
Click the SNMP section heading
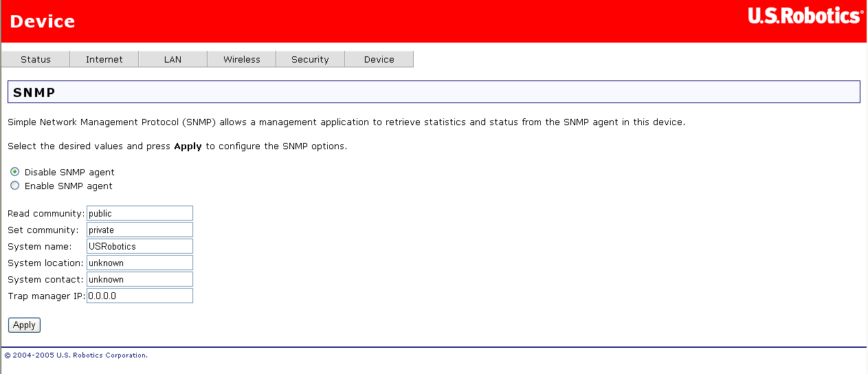[34, 92]
